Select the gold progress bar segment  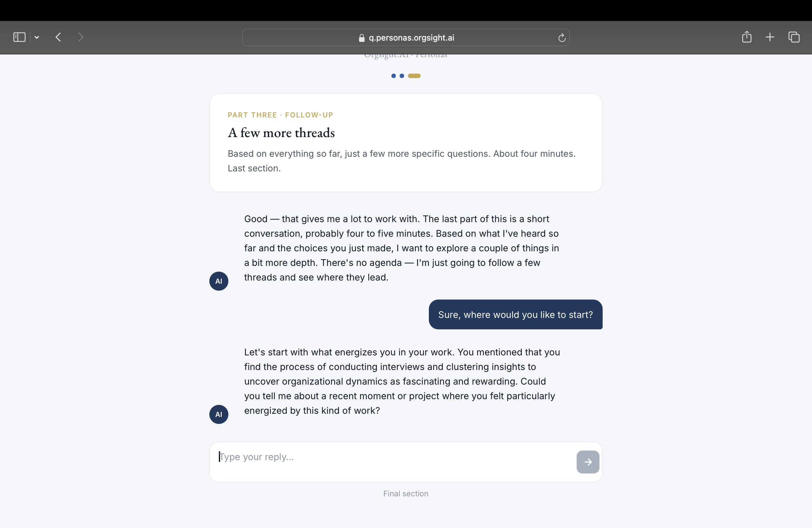pyautogui.click(x=414, y=76)
